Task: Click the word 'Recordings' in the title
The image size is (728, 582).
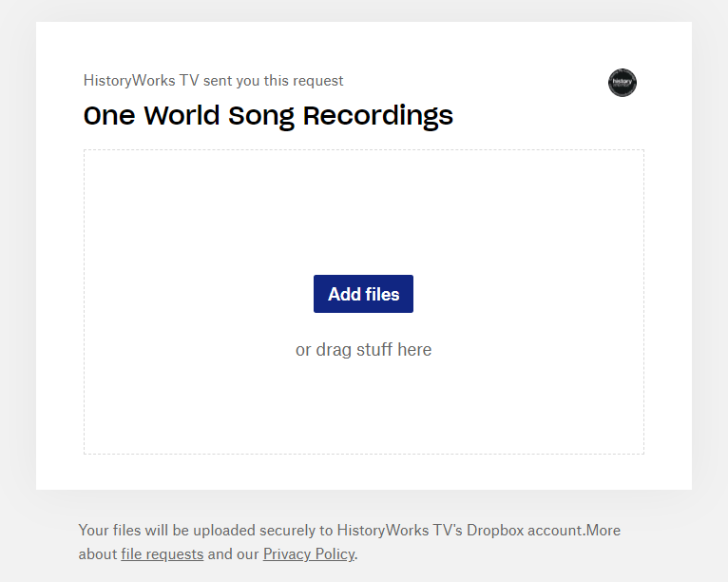Action: pos(378,117)
